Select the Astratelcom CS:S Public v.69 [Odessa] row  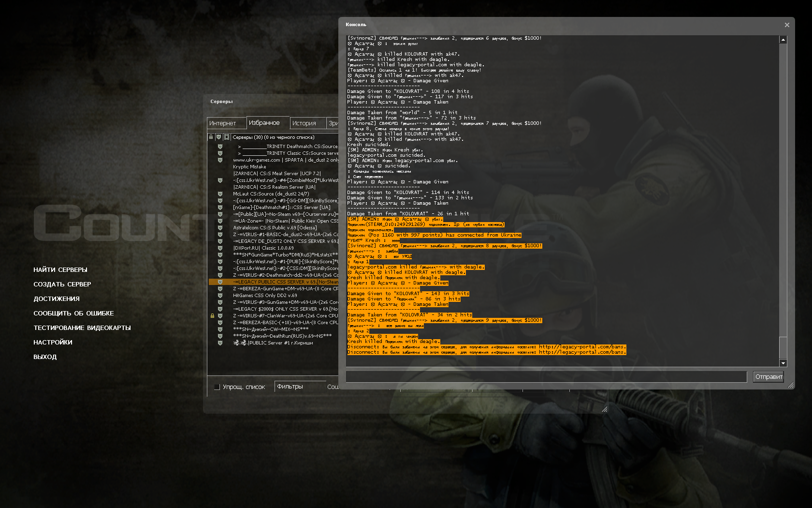pos(274,228)
